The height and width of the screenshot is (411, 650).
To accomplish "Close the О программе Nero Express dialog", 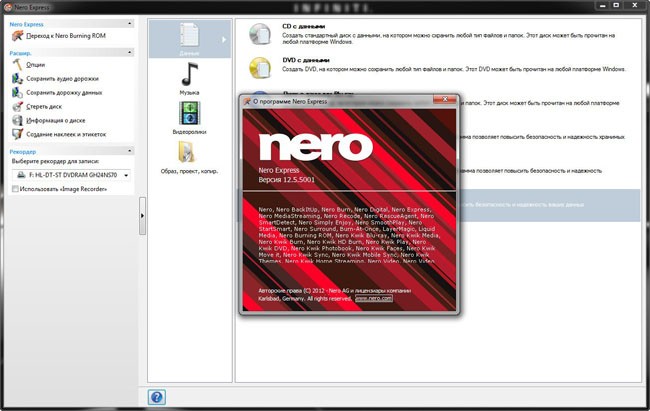I will coord(445,99).
